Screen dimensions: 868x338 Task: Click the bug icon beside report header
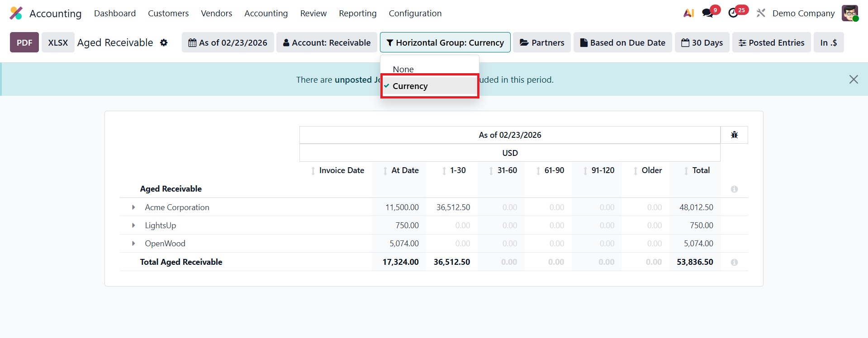tap(734, 135)
